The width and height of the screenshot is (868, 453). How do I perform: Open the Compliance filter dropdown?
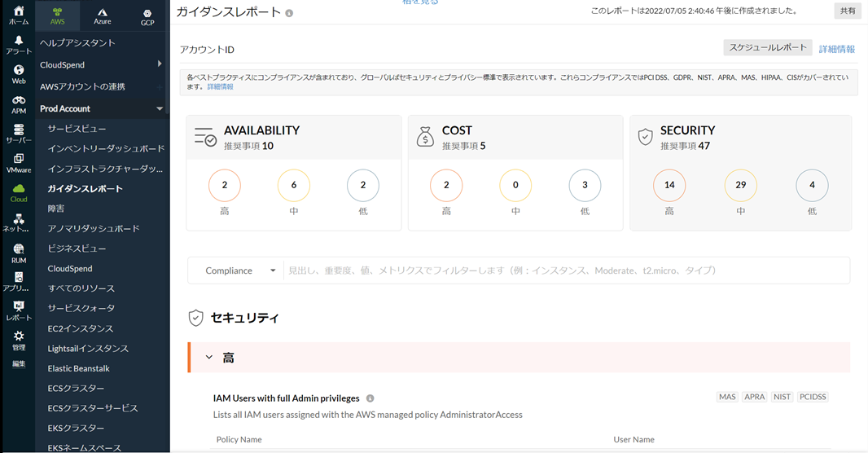point(240,270)
